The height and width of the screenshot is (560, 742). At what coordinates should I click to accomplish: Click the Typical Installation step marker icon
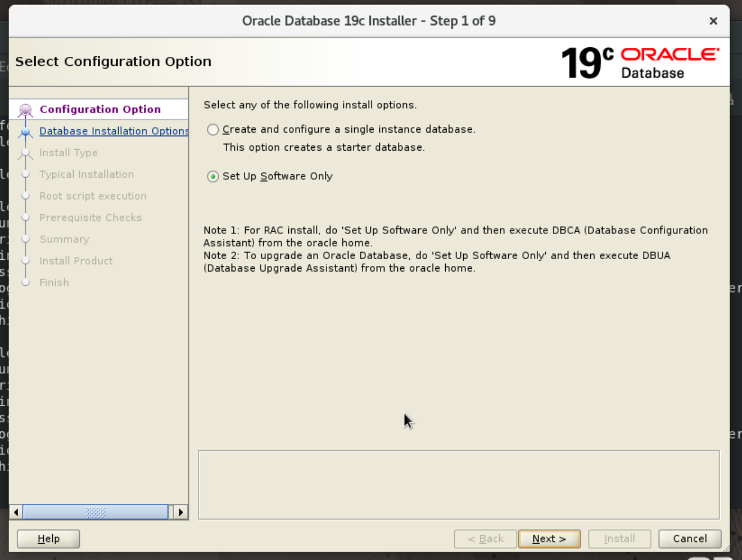point(25,174)
